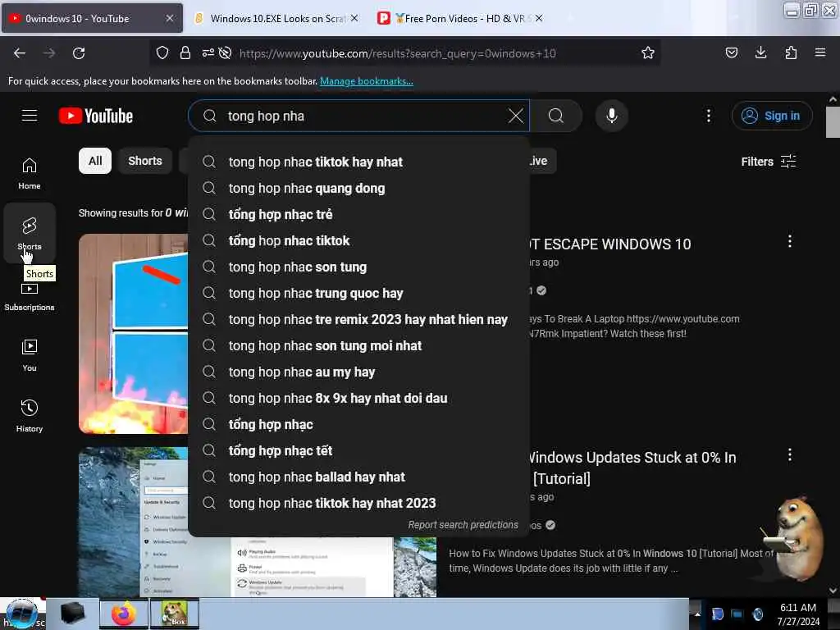Open the tracking protection shield icon
The width and height of the screenshot is (840, 630).
[162, 52]
